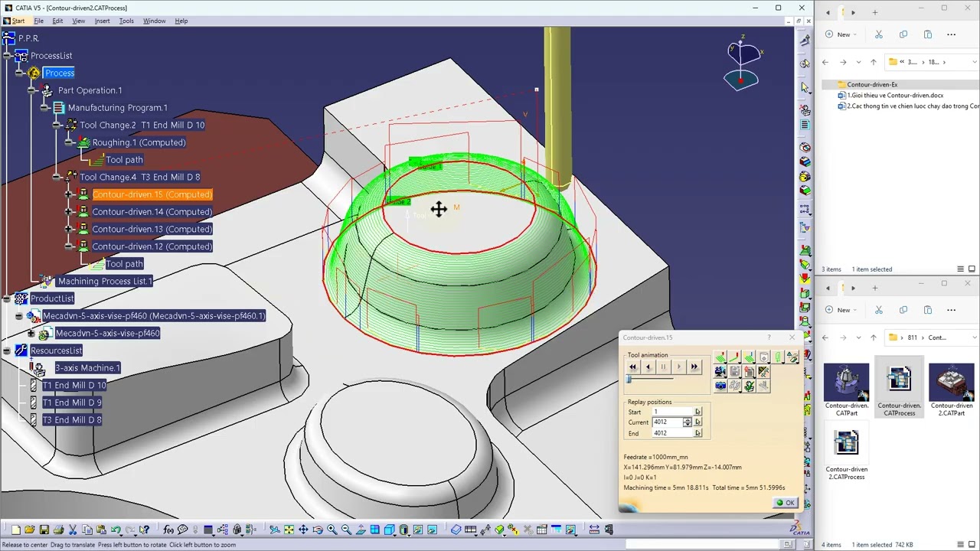
Task: Click the Open file icon in bottom toolbar
Action: tap(30, 530)
